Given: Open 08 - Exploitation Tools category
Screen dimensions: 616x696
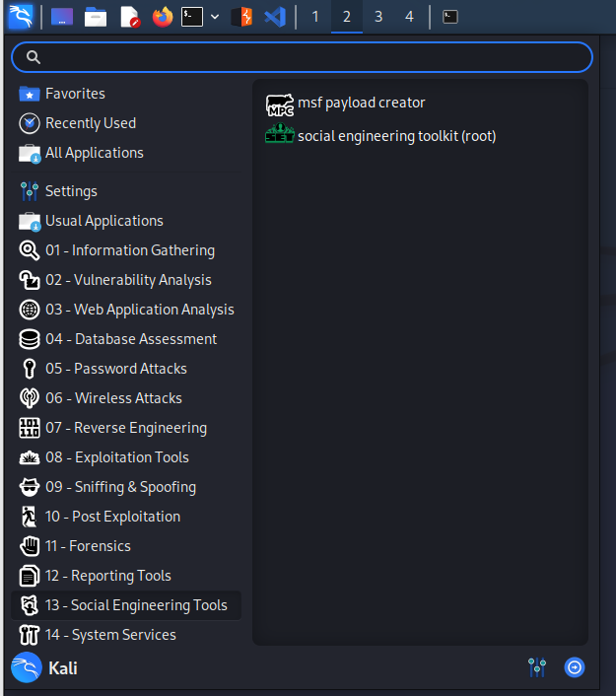Looking at the screenshot, I should click(126, 457).
